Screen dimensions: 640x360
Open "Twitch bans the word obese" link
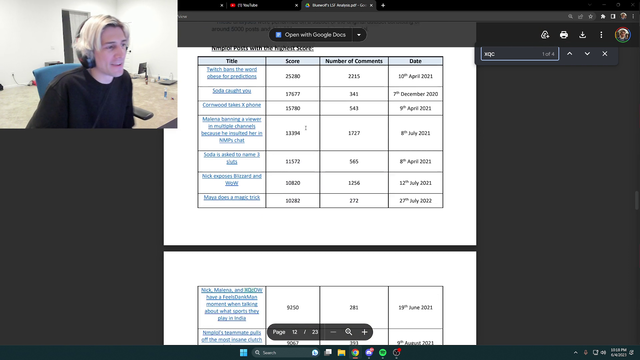point(231,73)
